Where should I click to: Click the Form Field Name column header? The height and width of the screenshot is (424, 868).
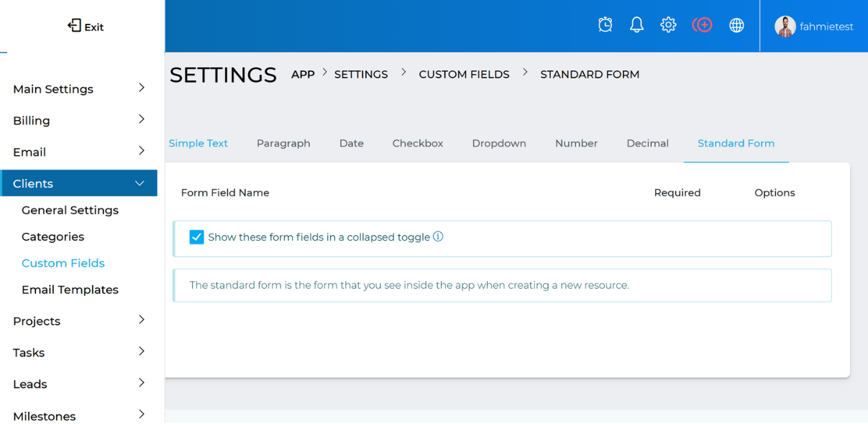coord(225,193)
